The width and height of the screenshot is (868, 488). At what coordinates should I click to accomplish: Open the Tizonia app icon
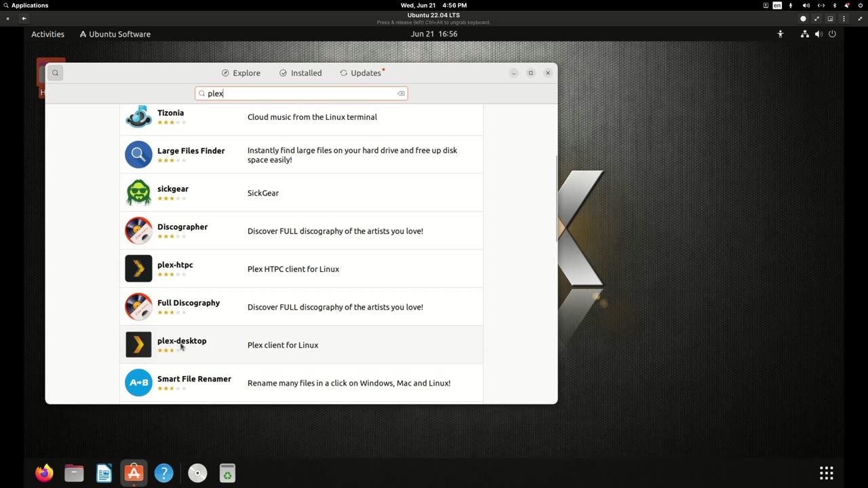point(138,117)
